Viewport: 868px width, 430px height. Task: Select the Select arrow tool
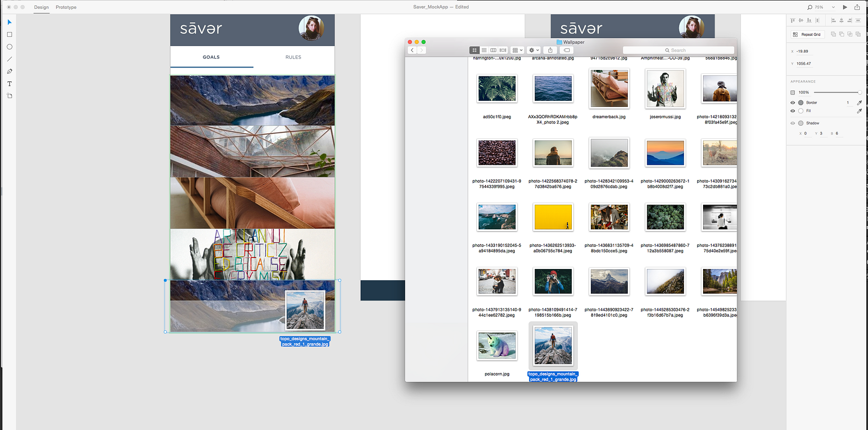pyautogui.click(x=9, y=22)
